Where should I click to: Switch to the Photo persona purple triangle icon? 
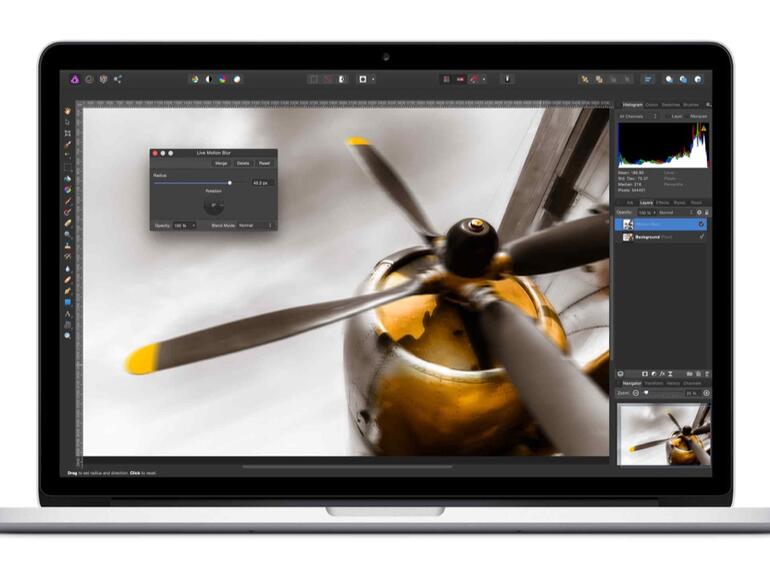[74, 79]
